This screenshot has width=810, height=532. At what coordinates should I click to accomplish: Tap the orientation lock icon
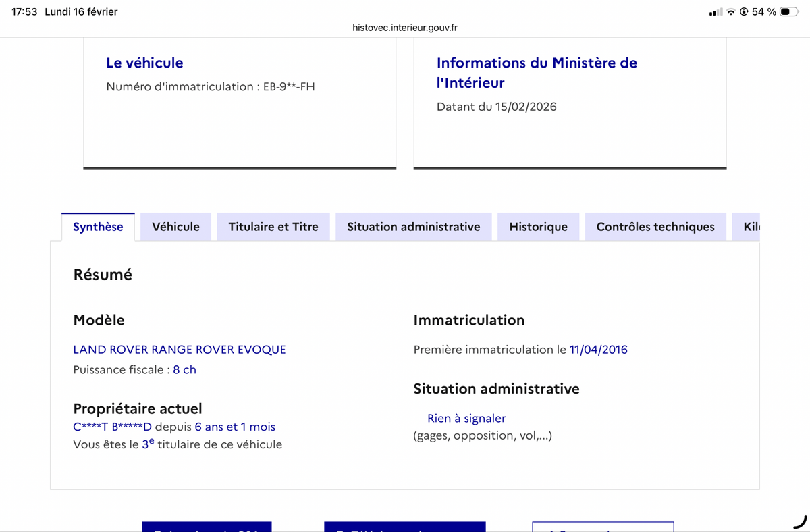coord(744,12)
